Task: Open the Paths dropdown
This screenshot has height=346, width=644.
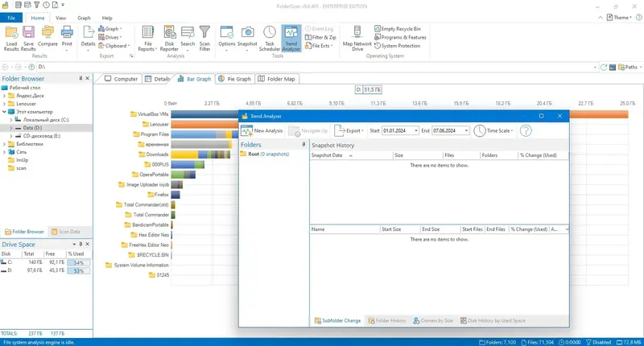Action: click(x=630, y=67)
